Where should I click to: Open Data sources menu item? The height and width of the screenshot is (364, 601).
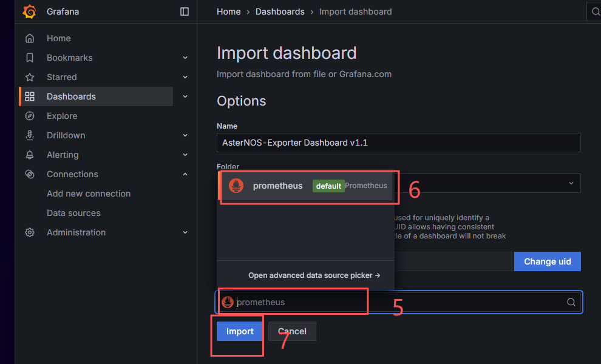click(x=73, y=213)
